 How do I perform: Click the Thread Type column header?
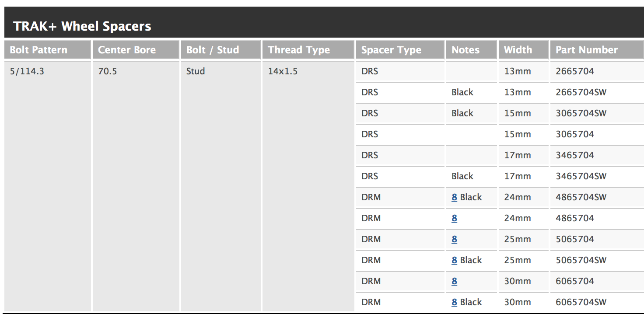(299, 50)
